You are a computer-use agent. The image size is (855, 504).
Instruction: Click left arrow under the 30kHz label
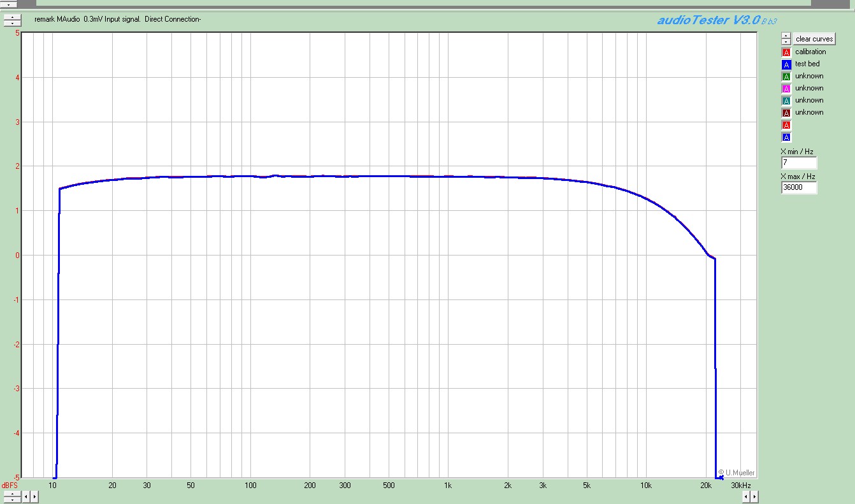(x=746, y=496)
